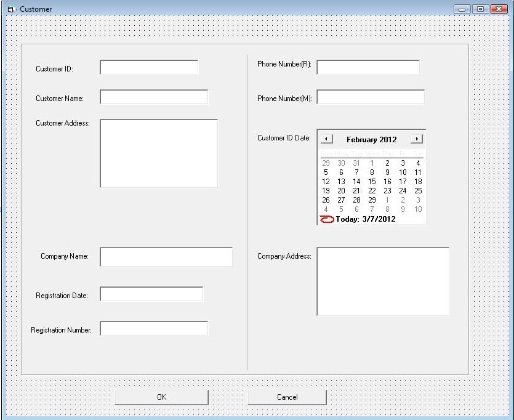Viewport: 514px width, 420px height.
Task: Click the Phone Number(M) input field
Action: tap(370, 96)
